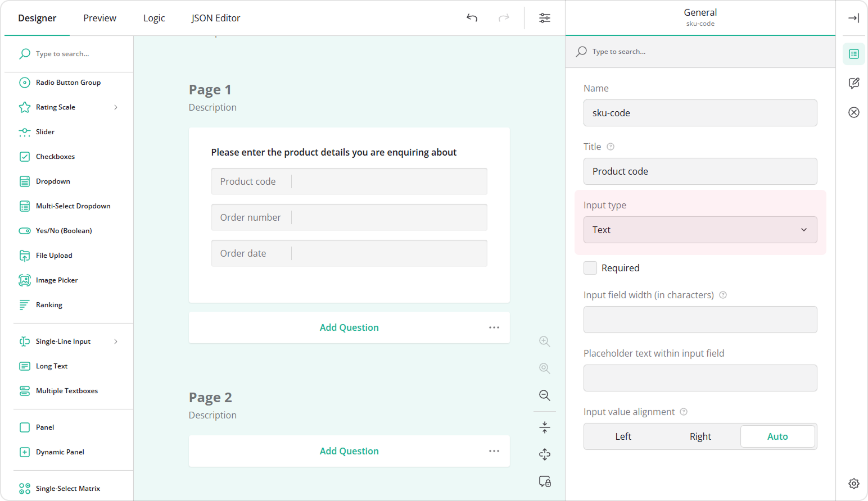868x501 pixels.
Task: Switch to the JSON Editor tab
Action: coord(215,18)
